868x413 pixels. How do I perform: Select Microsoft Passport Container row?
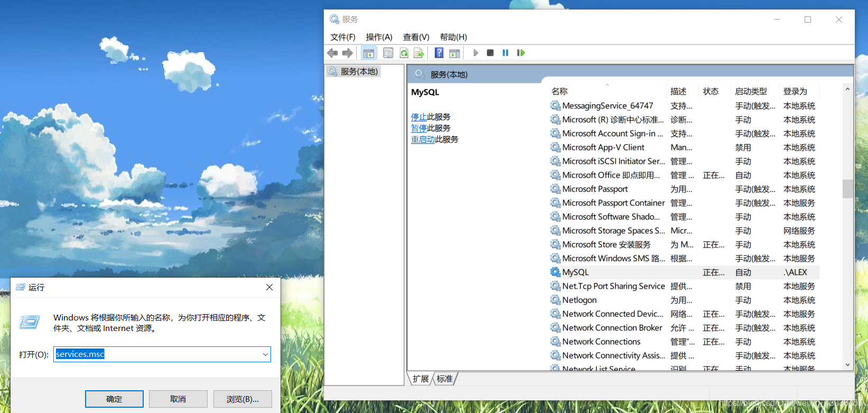(684, 203)
